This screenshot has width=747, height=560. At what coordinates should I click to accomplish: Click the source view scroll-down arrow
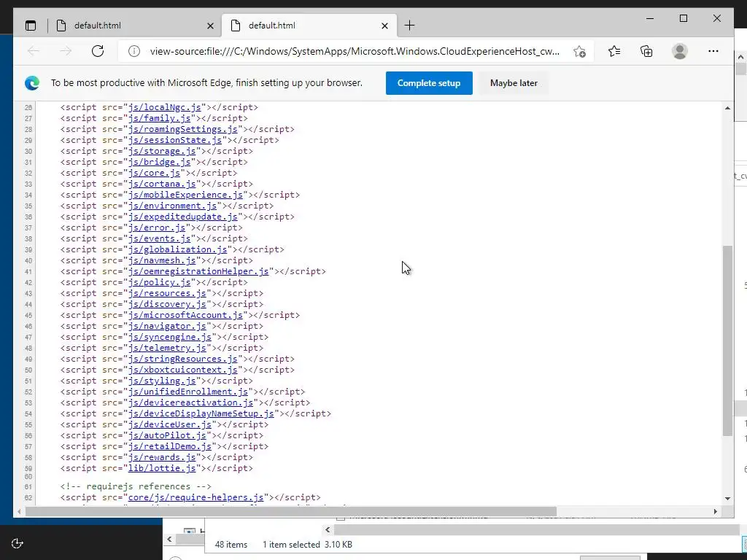coord(727,499)
